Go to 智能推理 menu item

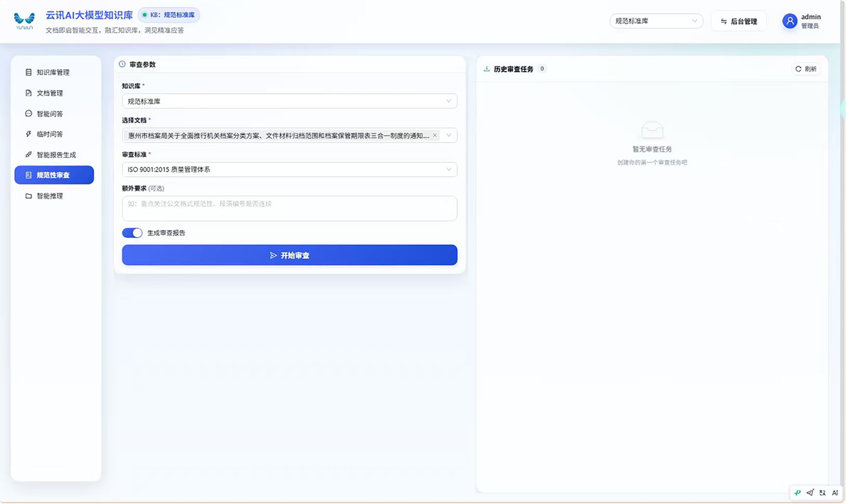tap(56, 196)
